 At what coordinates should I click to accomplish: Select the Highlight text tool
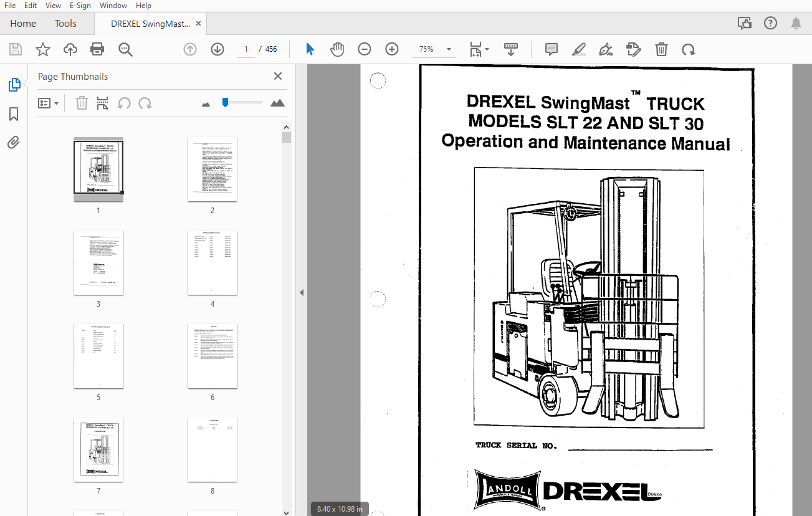coord(579,49)
